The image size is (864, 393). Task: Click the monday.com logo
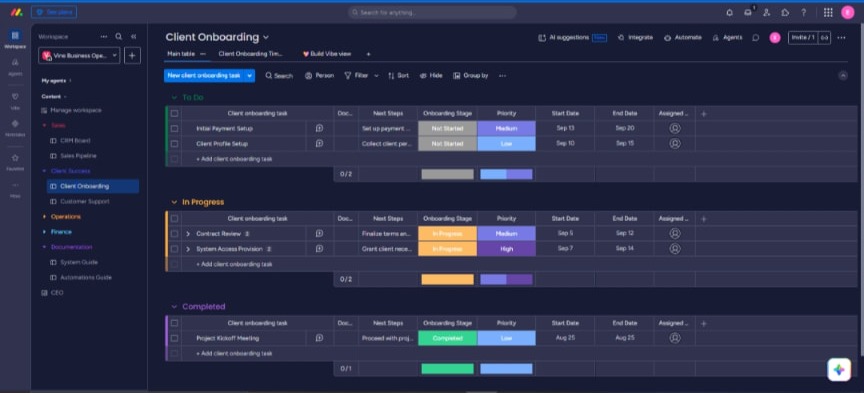pyautogui.click(x=16, y=12)
